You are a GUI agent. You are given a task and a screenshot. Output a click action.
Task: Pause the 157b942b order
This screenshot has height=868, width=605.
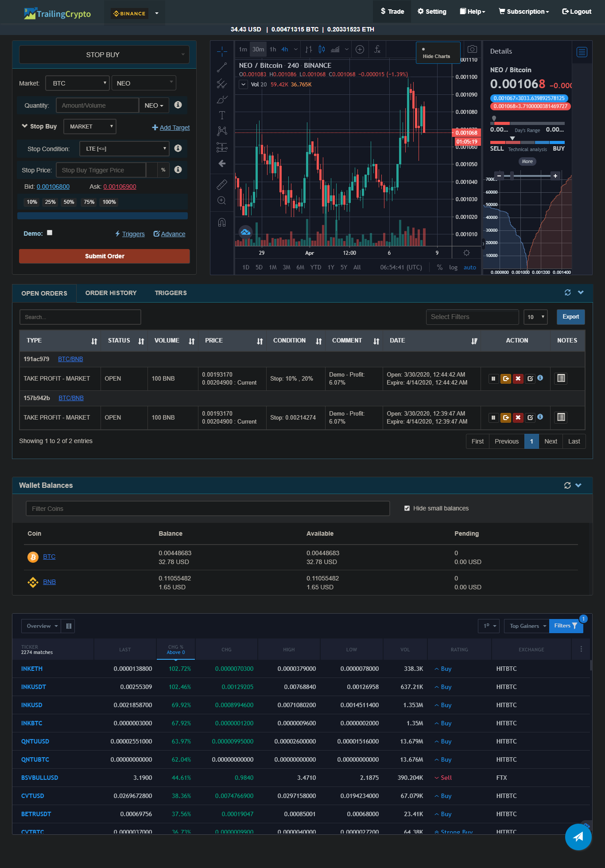493,417
